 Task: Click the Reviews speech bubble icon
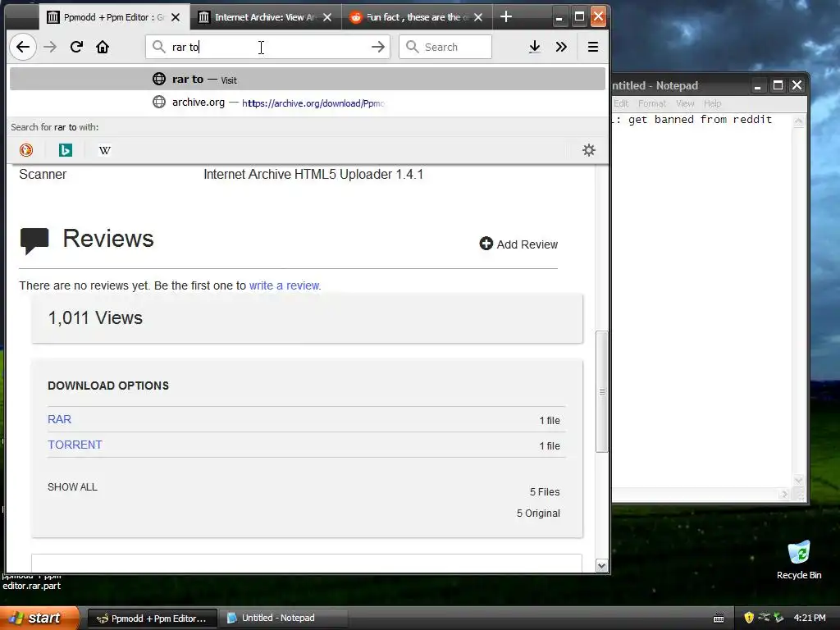click(x=34, y=240)
